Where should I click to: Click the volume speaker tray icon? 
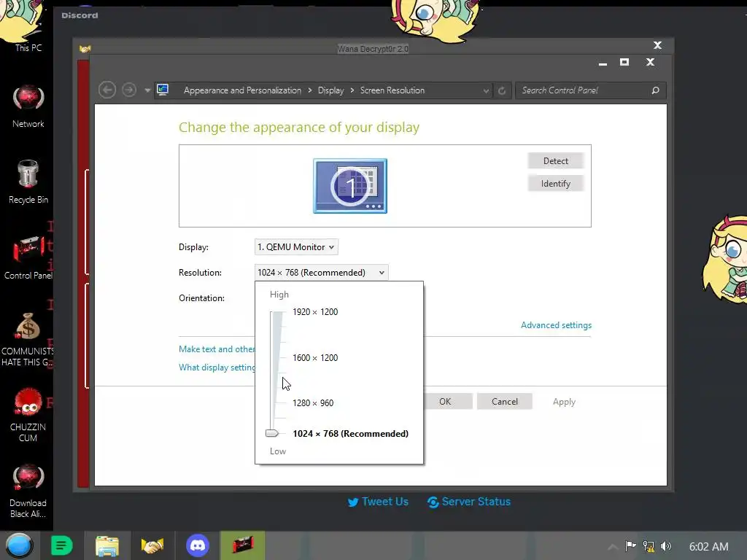point(666,546)
